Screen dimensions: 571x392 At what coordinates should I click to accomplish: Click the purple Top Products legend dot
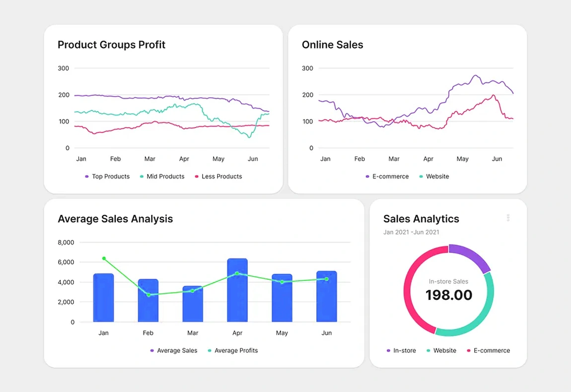pos(86,176)
